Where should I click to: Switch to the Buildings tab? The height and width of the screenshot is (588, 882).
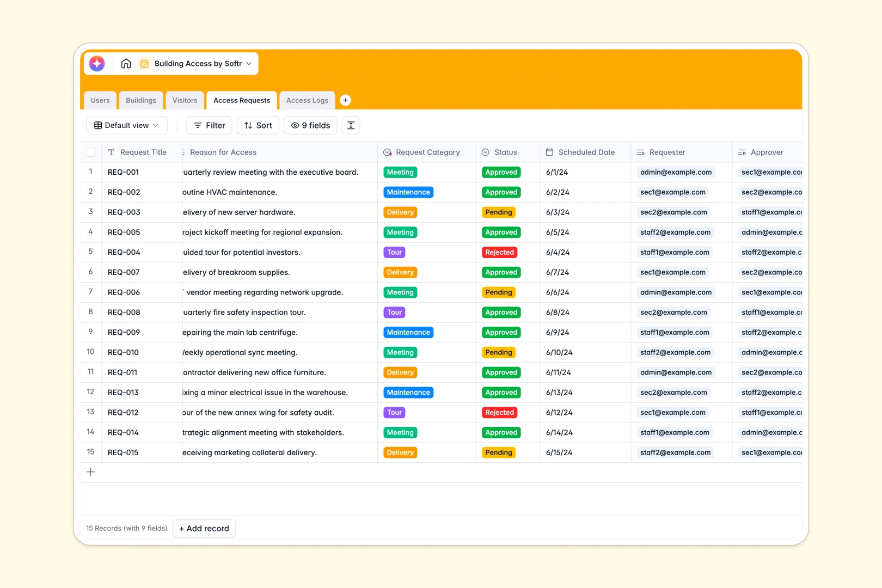[x=141, y=100]
